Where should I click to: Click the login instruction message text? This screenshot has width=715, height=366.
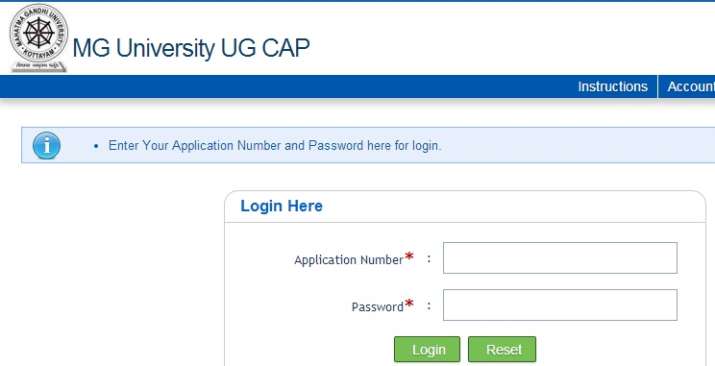[x=275, y=146]
